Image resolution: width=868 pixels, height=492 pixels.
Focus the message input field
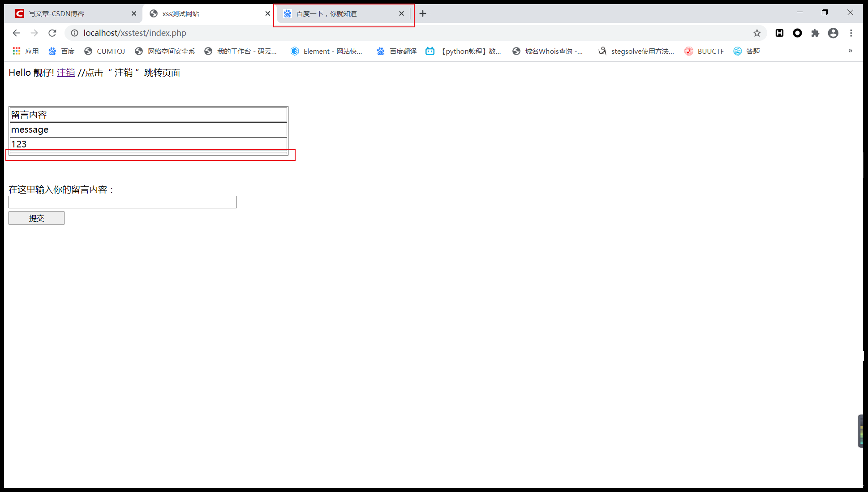(x=123, y=202)
